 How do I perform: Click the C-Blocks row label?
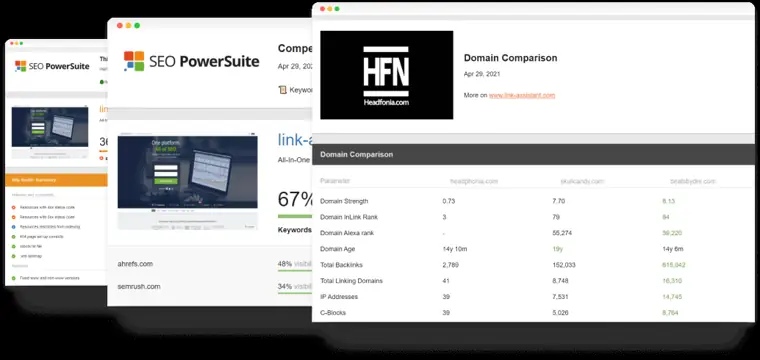point(333,313)
